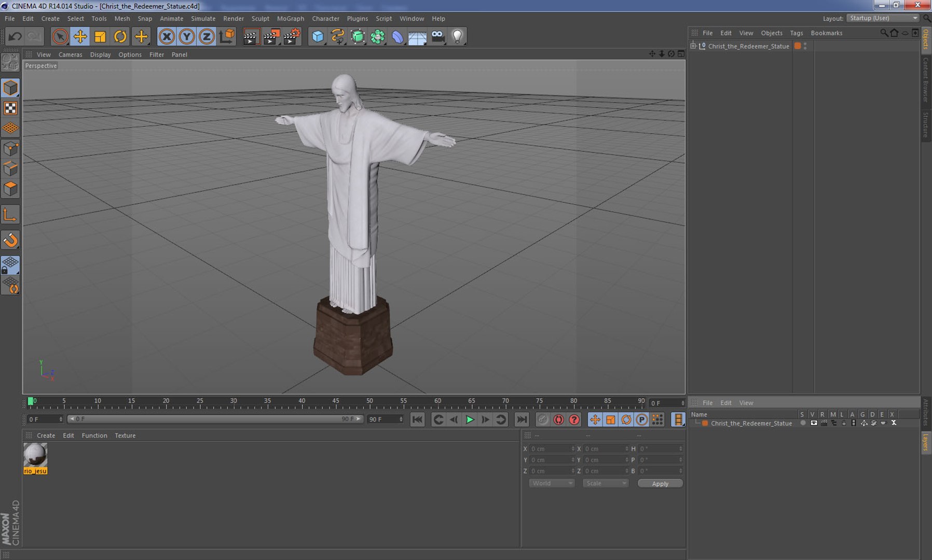This screenshot has height=560, width=932.
Task: Select the rio_jesu material thumbnail
Action: point(35,455)
